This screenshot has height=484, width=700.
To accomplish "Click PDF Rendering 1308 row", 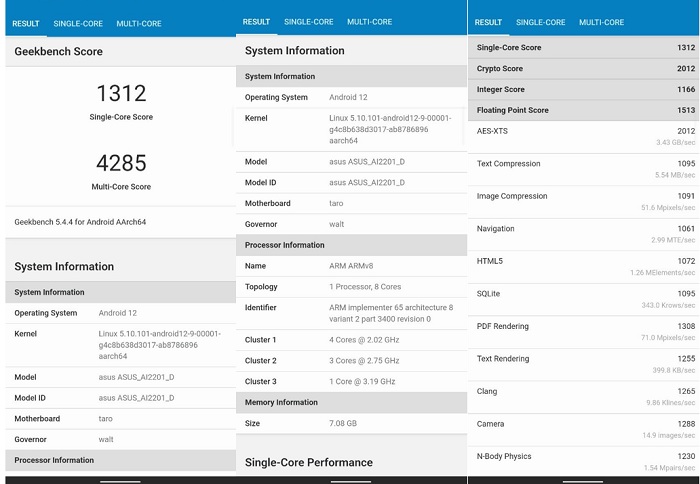I will tap(583, 332).
